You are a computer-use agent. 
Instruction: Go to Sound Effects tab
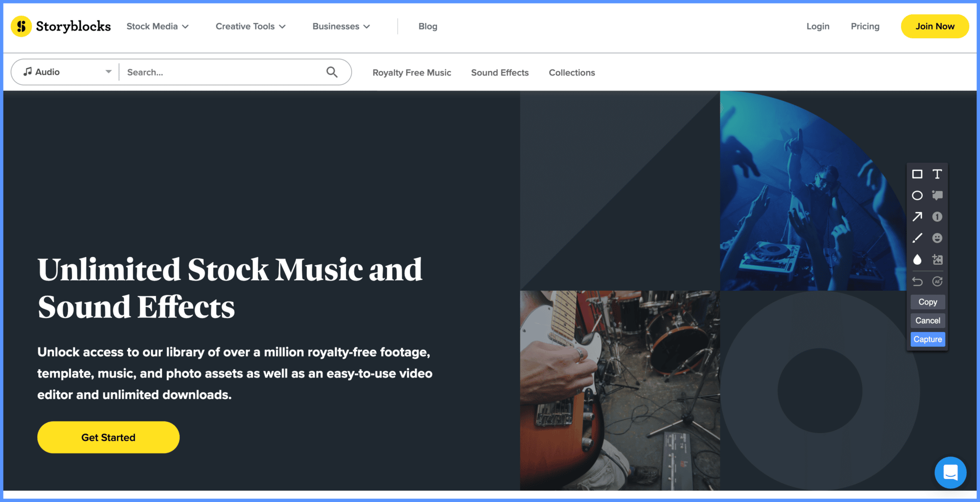click(500, 73)
